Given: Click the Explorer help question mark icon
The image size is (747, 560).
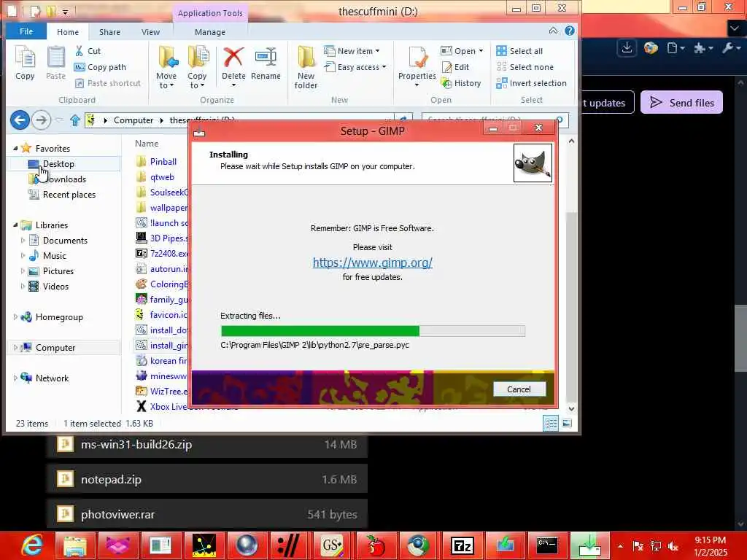Looking at the screenshot, I should click(569, 31).
